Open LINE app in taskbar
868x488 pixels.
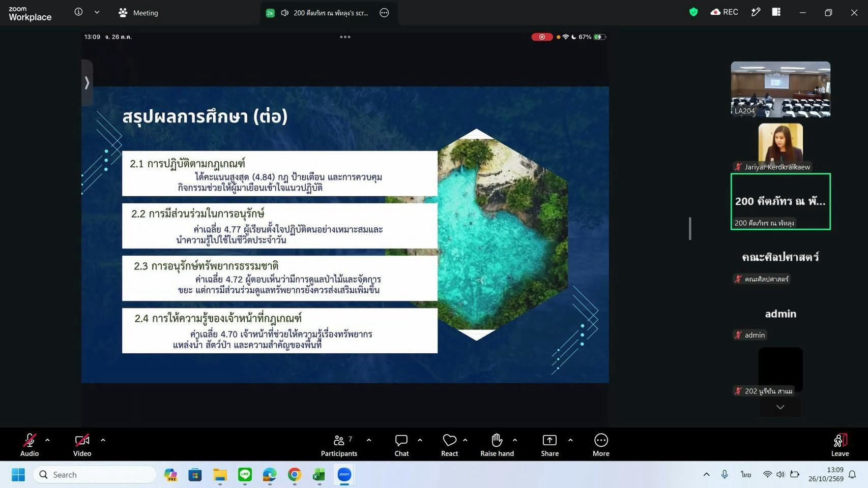click(245, 475)
